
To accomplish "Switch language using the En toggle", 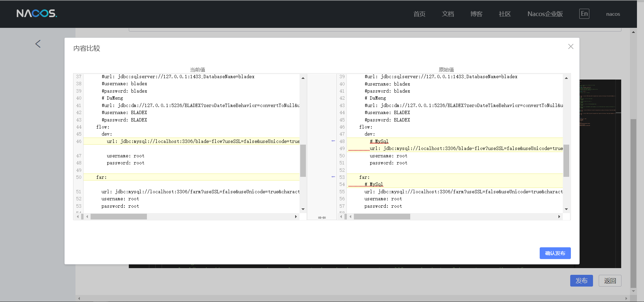I will (584, 14).
